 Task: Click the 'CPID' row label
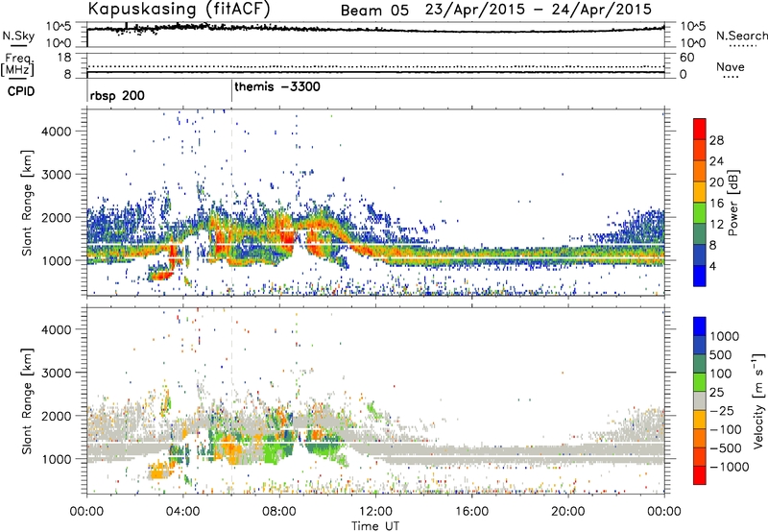[x=21, y=91]
